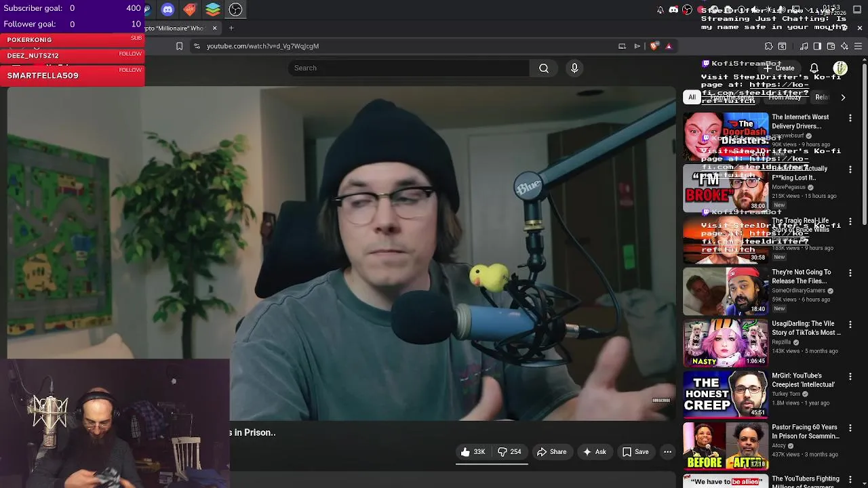The width and height of the screenshot is (868, 488).
Task: Toggle the browser sidebar panel
Action: point(817,46)
